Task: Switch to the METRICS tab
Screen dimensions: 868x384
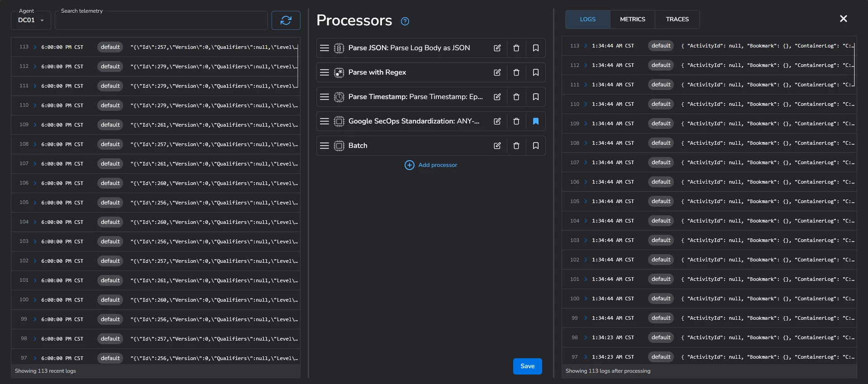Action: pos(632,19)
